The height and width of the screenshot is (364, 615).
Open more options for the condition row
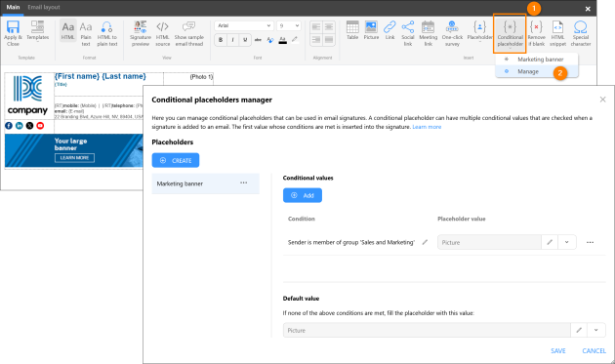pyautogui.click(x=590, y=242)
